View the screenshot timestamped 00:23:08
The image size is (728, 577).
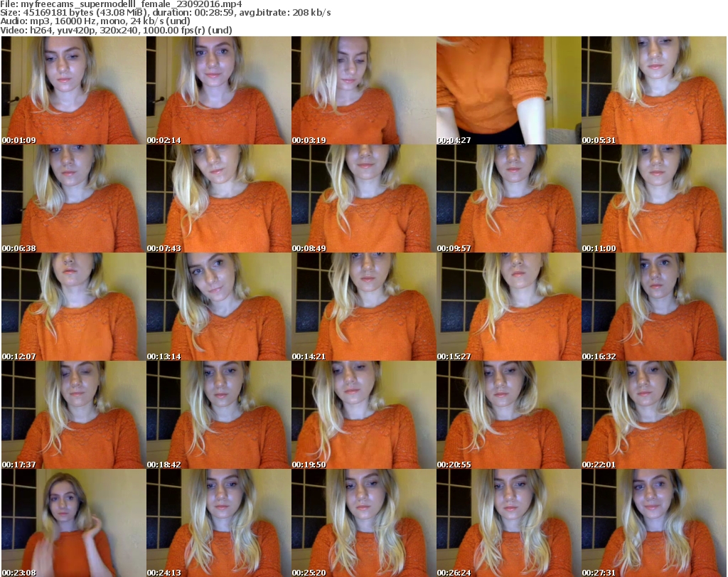click(73, 523)
